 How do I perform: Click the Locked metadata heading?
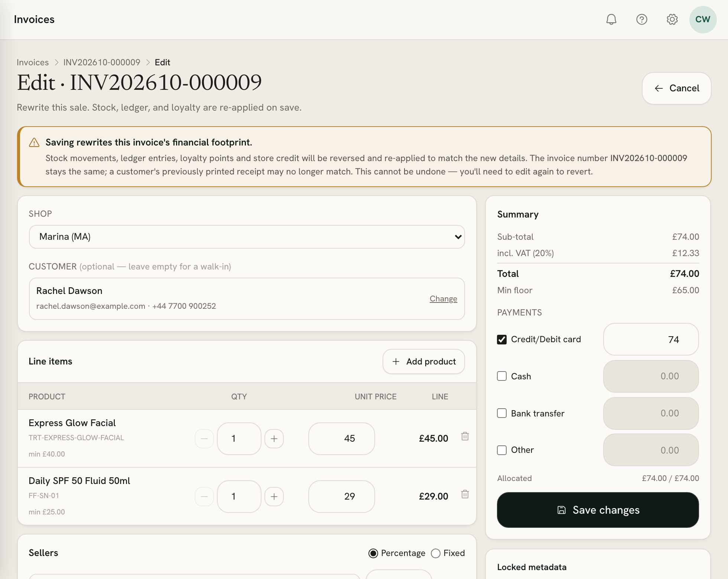point(532,567)
